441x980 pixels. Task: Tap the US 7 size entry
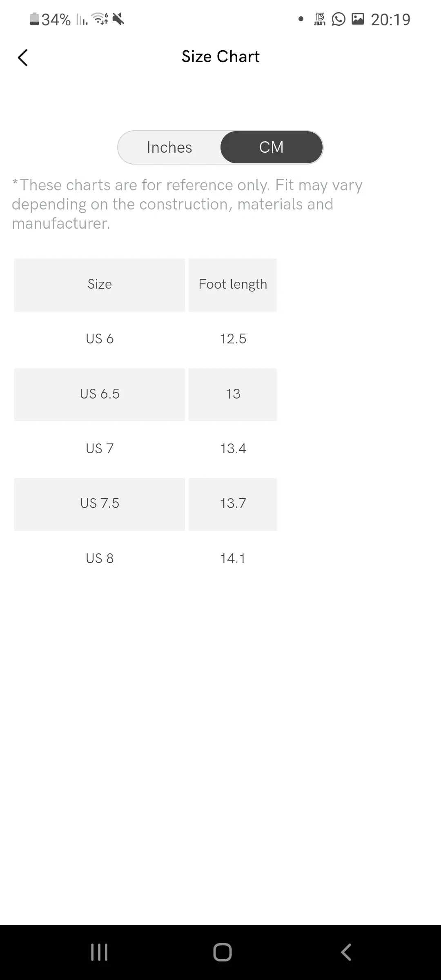coord(100,449)
